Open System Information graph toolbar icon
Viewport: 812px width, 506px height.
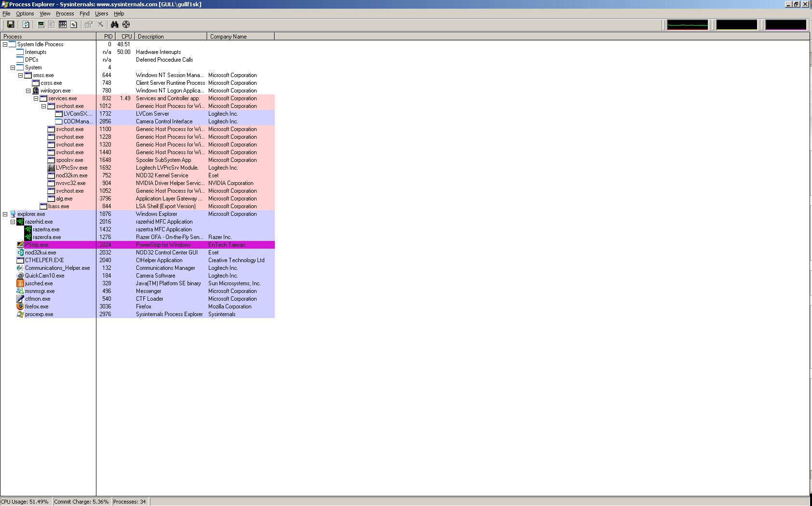coord(41,25)
